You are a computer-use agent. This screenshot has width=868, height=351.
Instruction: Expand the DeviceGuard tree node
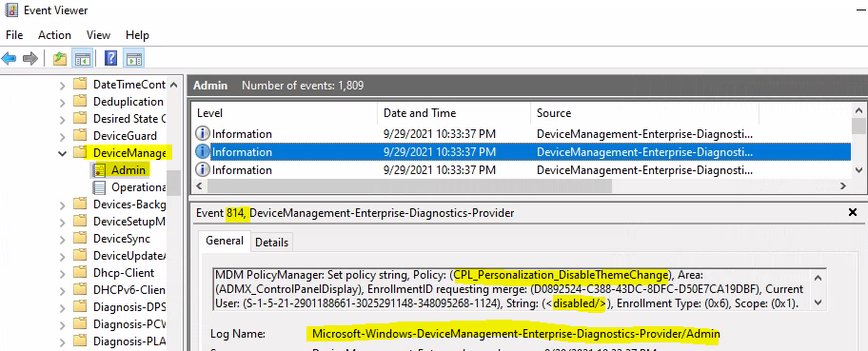63,136
